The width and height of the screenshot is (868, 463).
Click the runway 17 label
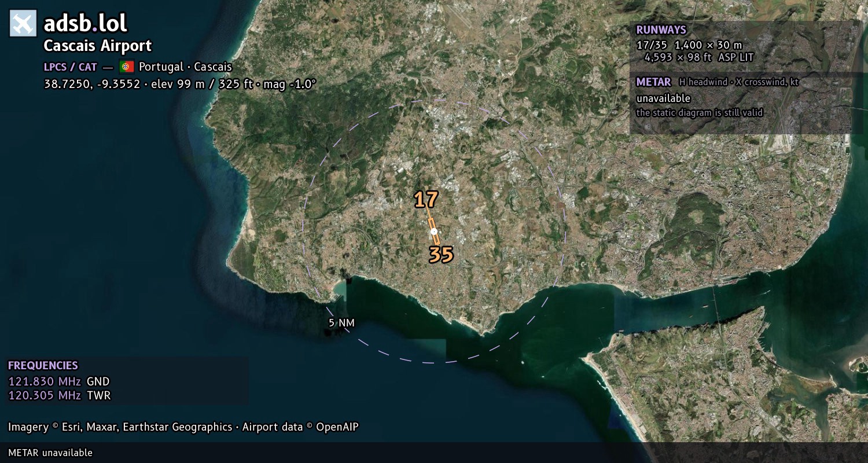click(426, 200)
